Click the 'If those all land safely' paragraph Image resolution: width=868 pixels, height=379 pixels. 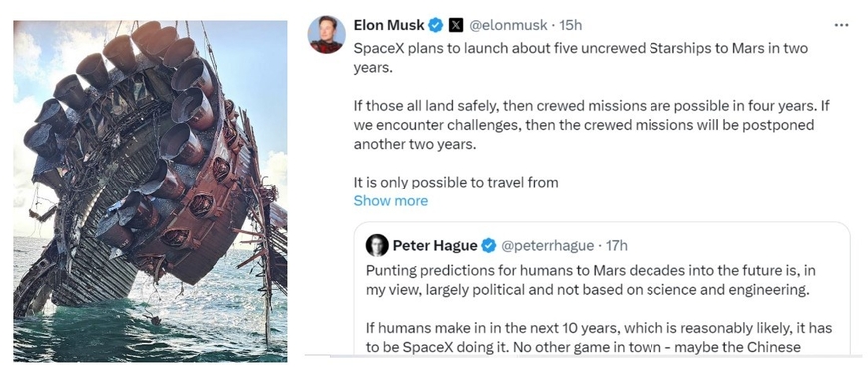coord(592,125)
